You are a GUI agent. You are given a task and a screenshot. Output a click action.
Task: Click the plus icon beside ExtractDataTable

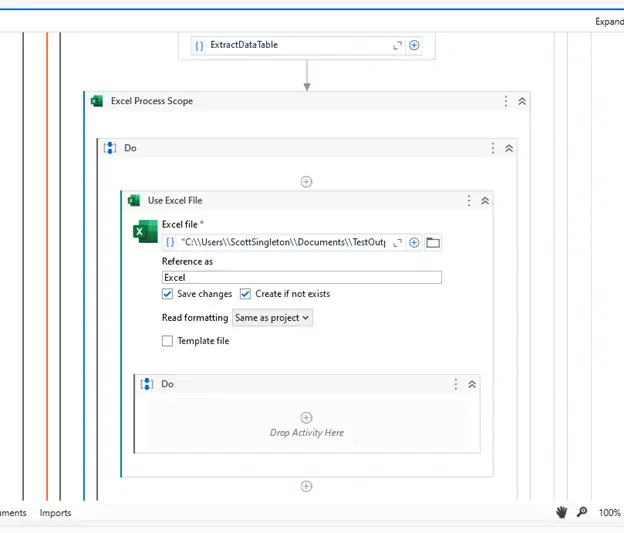[x=414, y=45]
